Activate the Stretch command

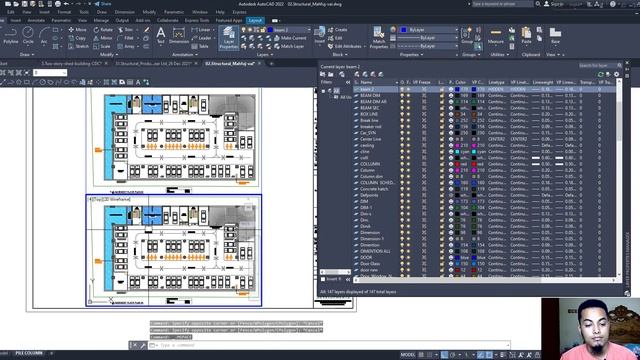78,46
